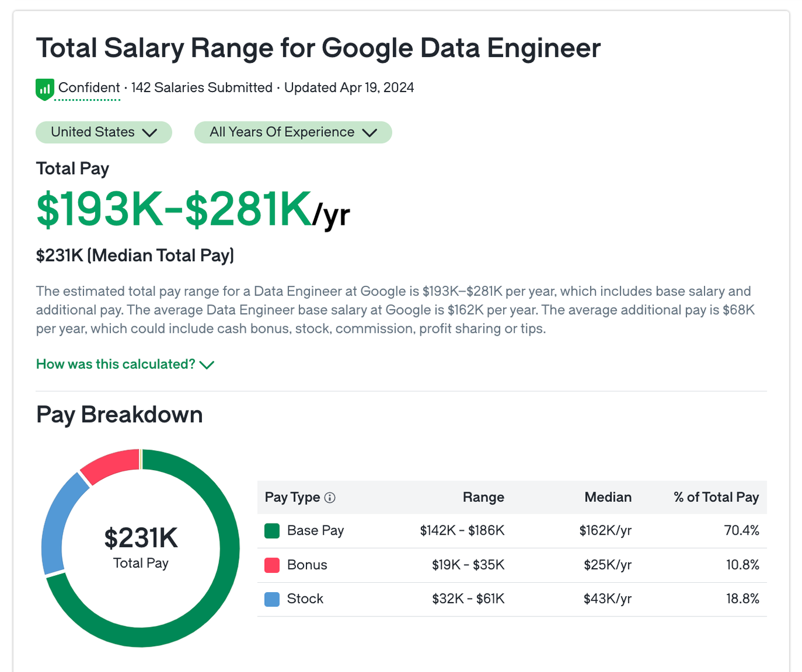Viewport: 802px width, 672px height.
Task: Click the red Bonus legend square
Action: tap(272, 565)
